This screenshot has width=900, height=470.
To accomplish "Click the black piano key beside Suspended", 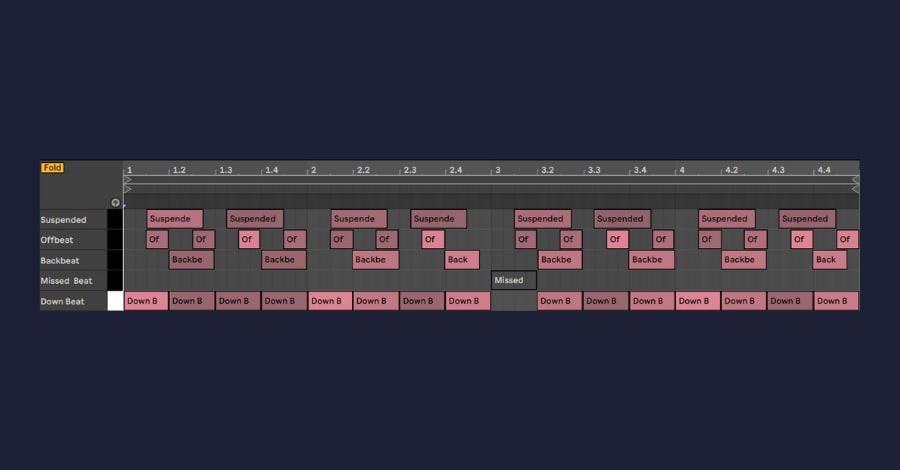I will pyautogui.click(x=115, y=219).
